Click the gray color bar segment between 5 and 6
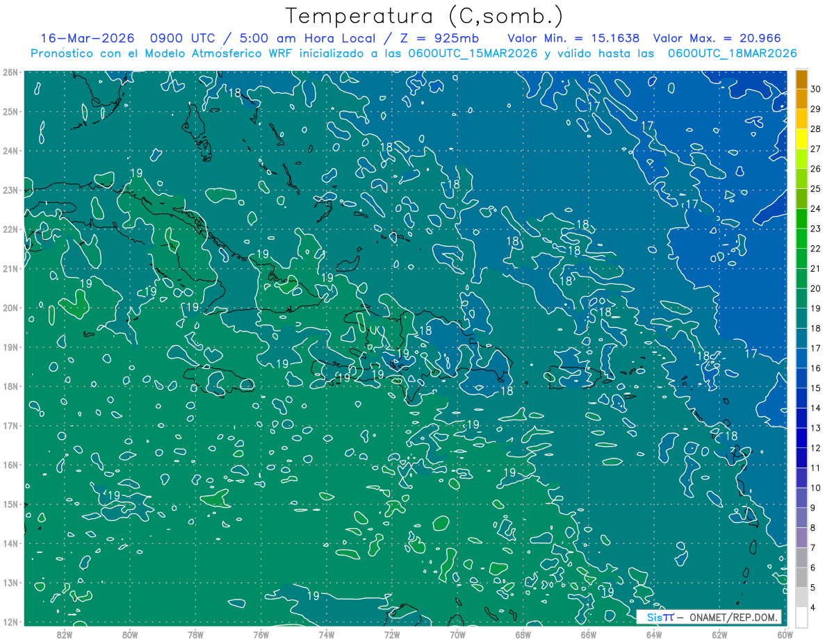The image size is (834, 644). click(802, 577)
